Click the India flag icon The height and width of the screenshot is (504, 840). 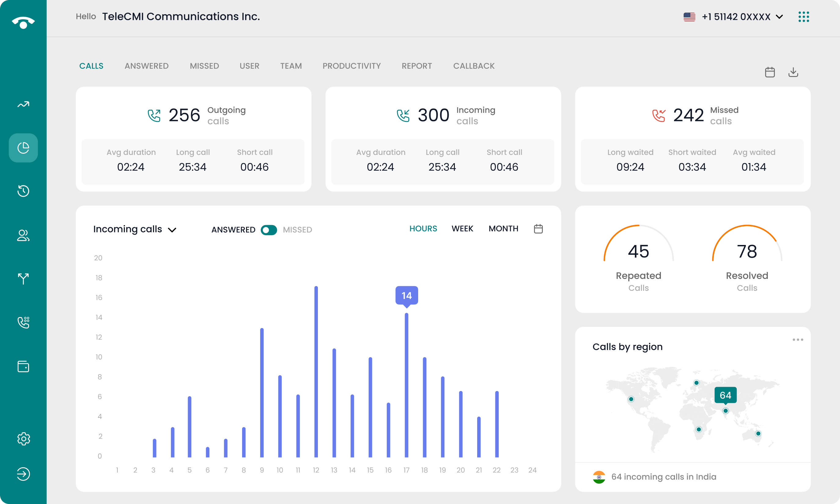tap(599, 477)
